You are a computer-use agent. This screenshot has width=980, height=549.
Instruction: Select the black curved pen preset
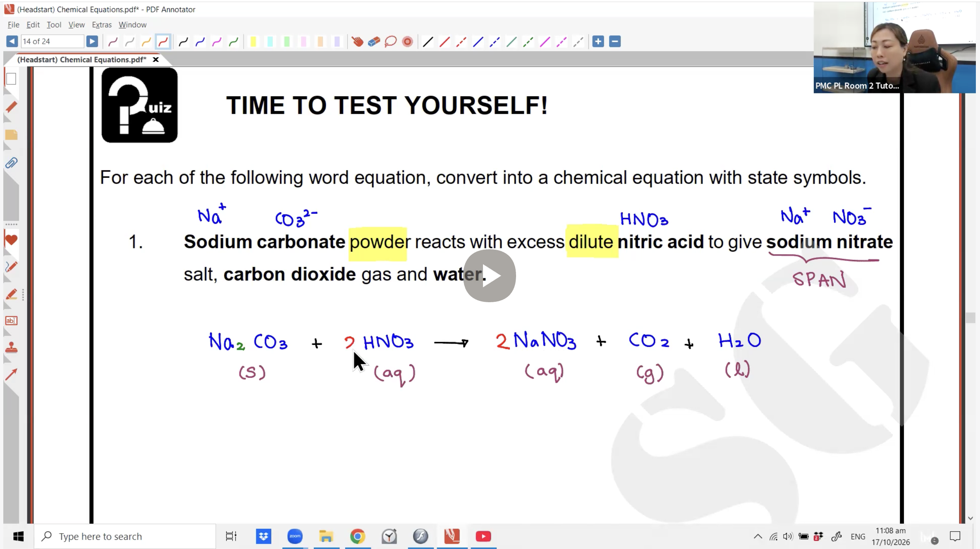183,41
